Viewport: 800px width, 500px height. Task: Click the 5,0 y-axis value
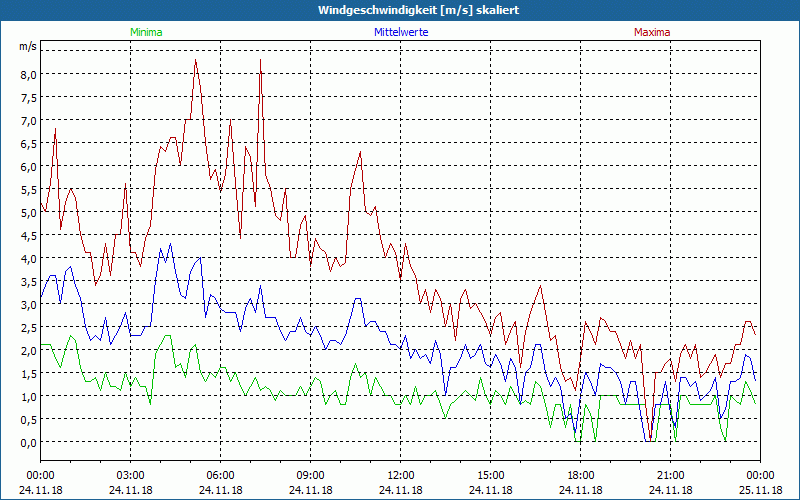click(x=28, y=212)
